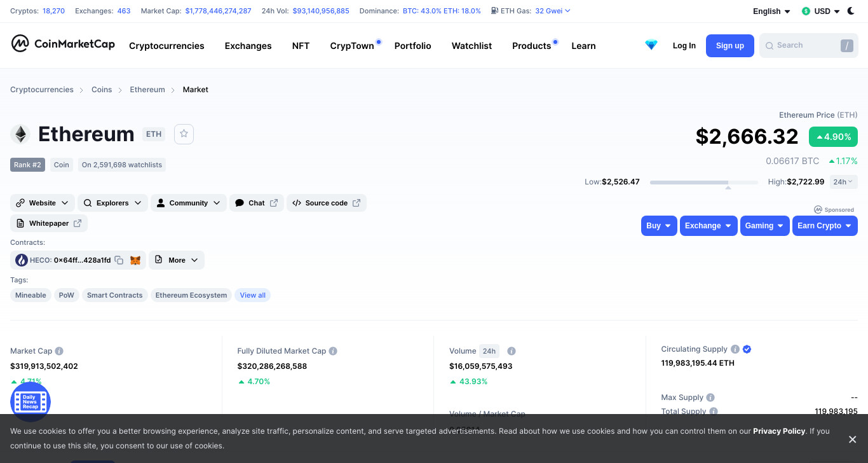Add Ethereum to watchlist with star icon

coord(184,134)
